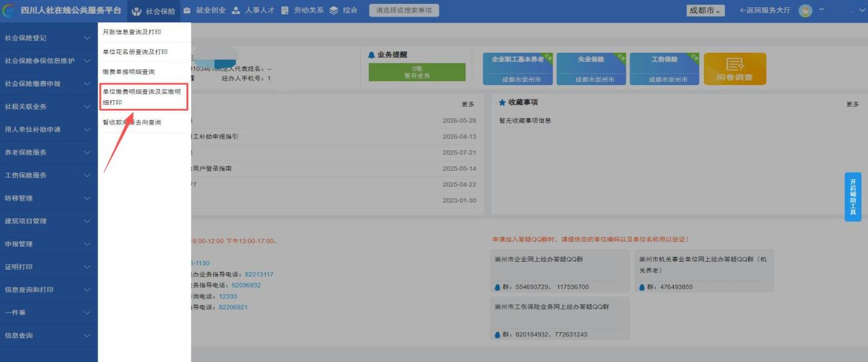Select 单位缴费明细查询及实缴明细打印 menu item
This screenshot has width=868, height=362.
(144, 97)
